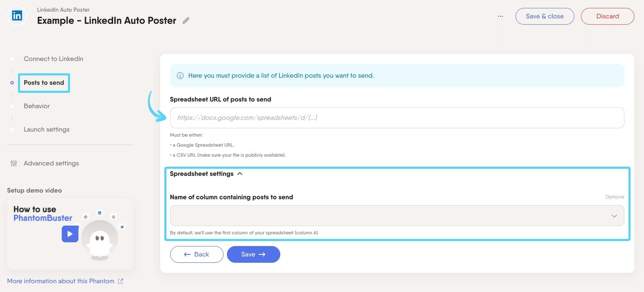Click the red Discard button
Viewport: 644px width, 292px height.
click(607, 16)
